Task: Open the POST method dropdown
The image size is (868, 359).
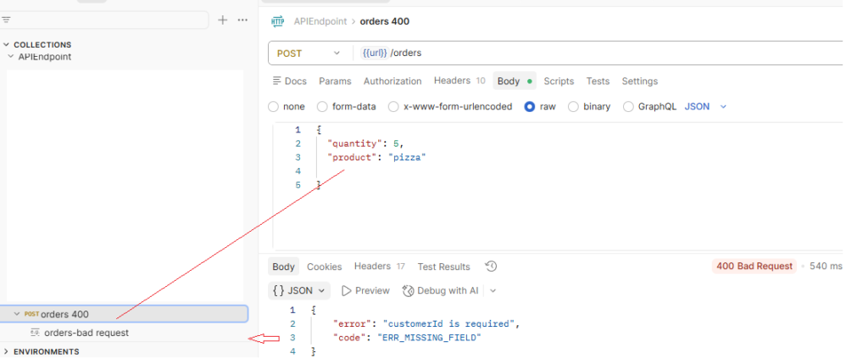Action: (x=309, y=53)
